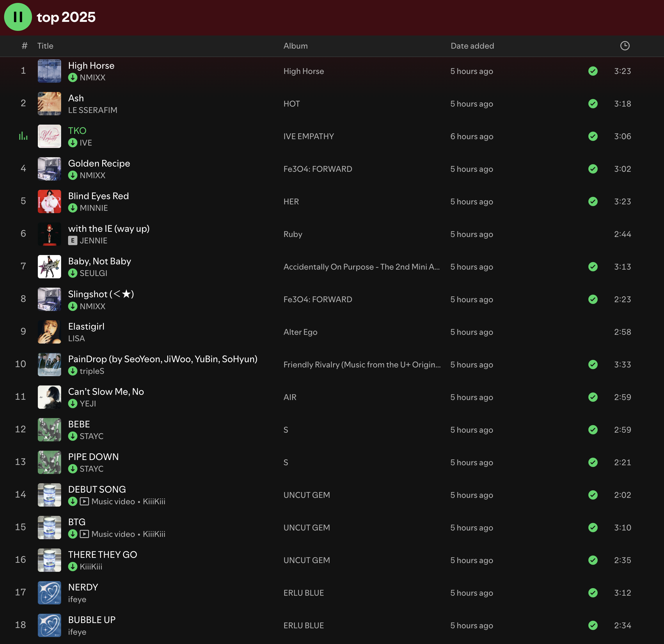Click the AIR album name

pos(290,397)
